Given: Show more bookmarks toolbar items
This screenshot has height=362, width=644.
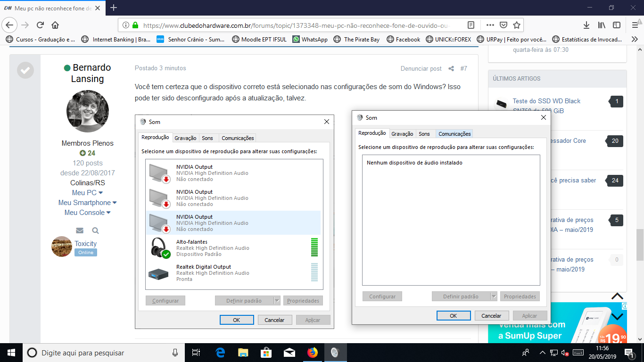Looking at the screenshot, I should [x=635, y=40].
